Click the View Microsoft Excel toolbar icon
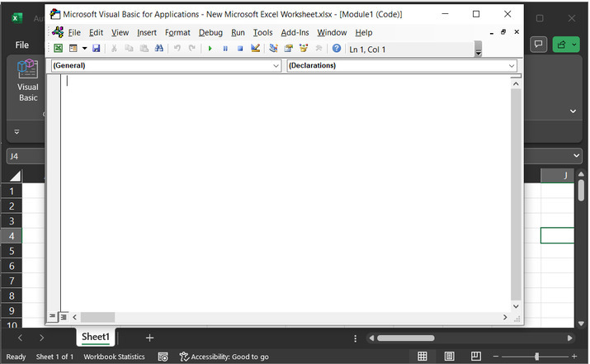The height and width of the screenshot is (364, 590). pyautogui.click(x=59, y=48)
